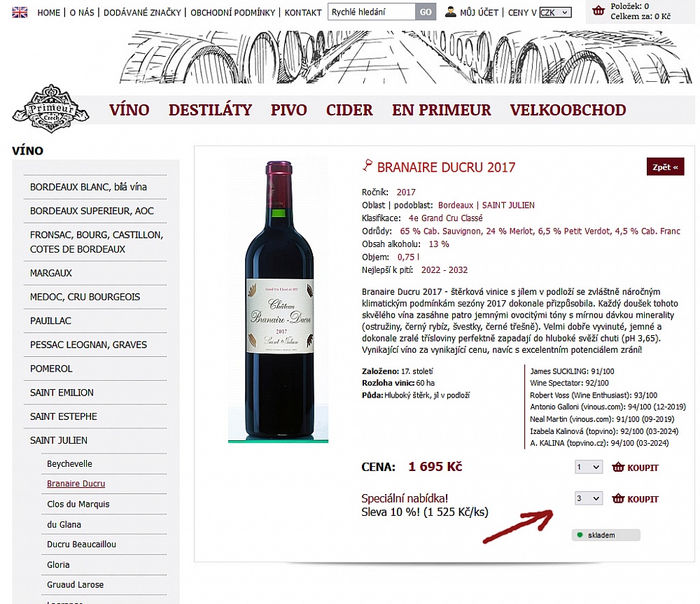The height and width of the screenshot is (604, 700).
Task: Open the shopping cart basket icon
Action: 598,10
